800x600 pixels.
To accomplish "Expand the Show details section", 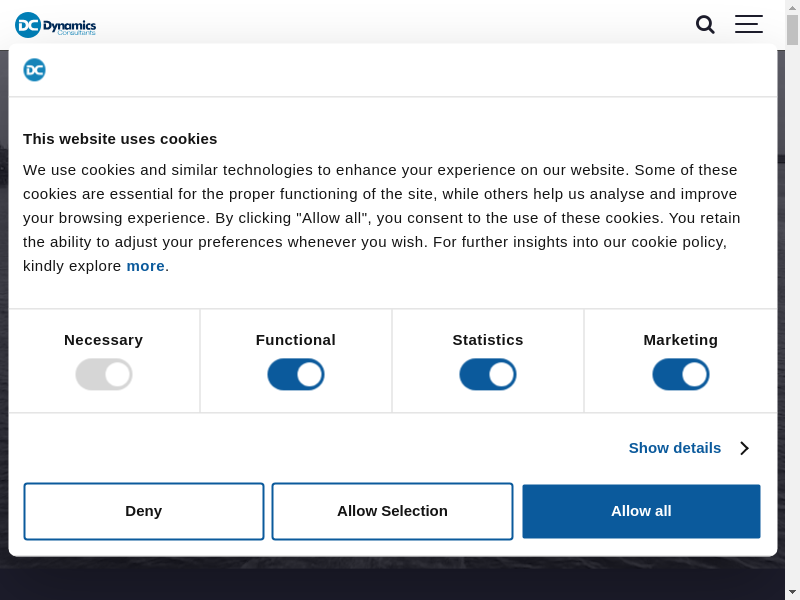I will click(x=675, y=448).
